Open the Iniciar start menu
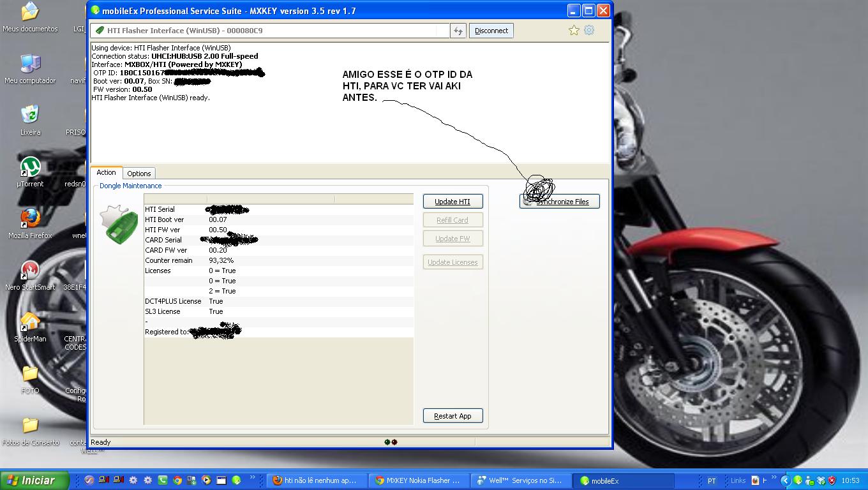868x490 pixels. 34,480
